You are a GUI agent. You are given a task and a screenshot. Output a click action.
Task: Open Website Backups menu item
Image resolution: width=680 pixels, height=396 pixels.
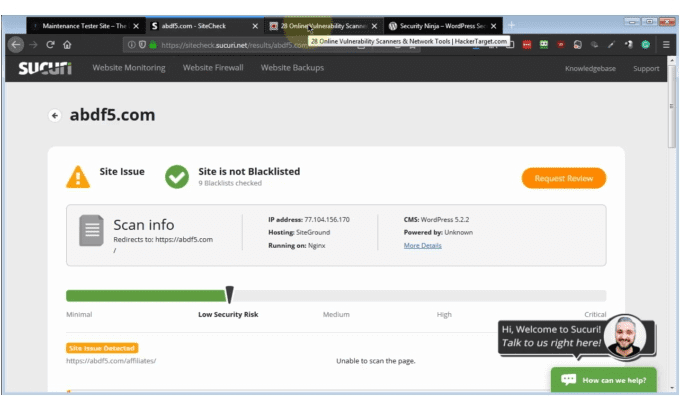292,68
